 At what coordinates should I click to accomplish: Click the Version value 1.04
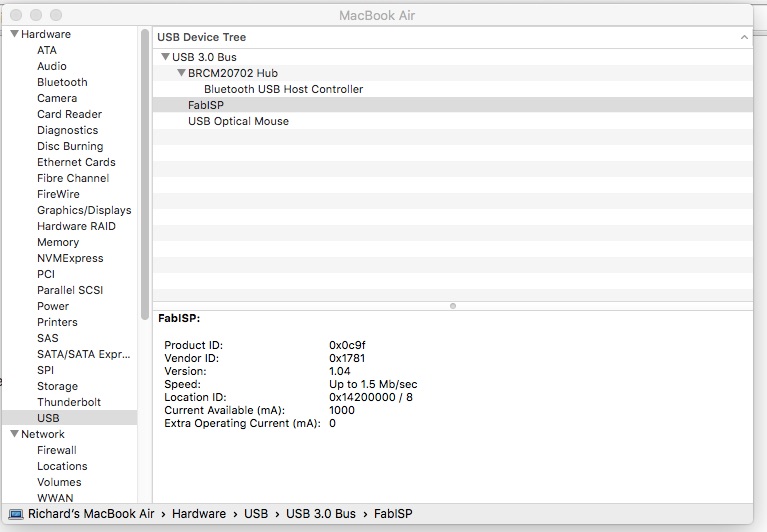340,371
